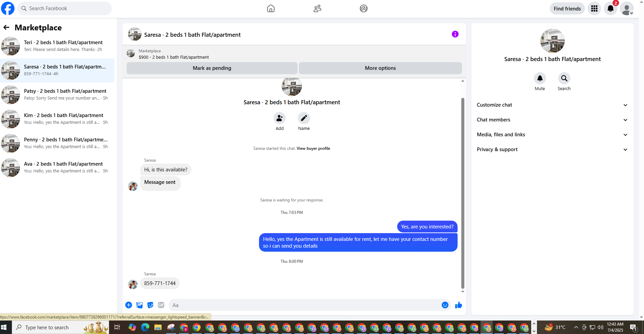Image resolution: width=644 pixels, height=334 pixels.
Task: Send a thumbs-up like
Action: [459, 305]
